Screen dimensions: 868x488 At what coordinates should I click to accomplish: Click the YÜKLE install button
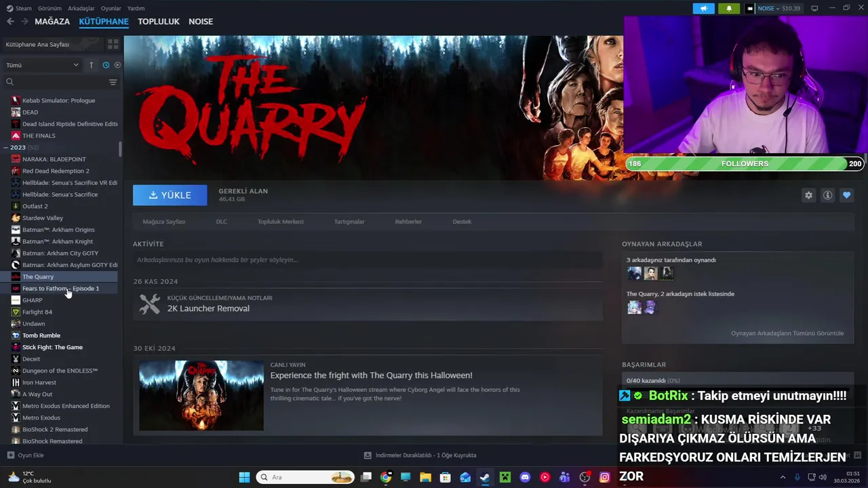tap(170, 195)
